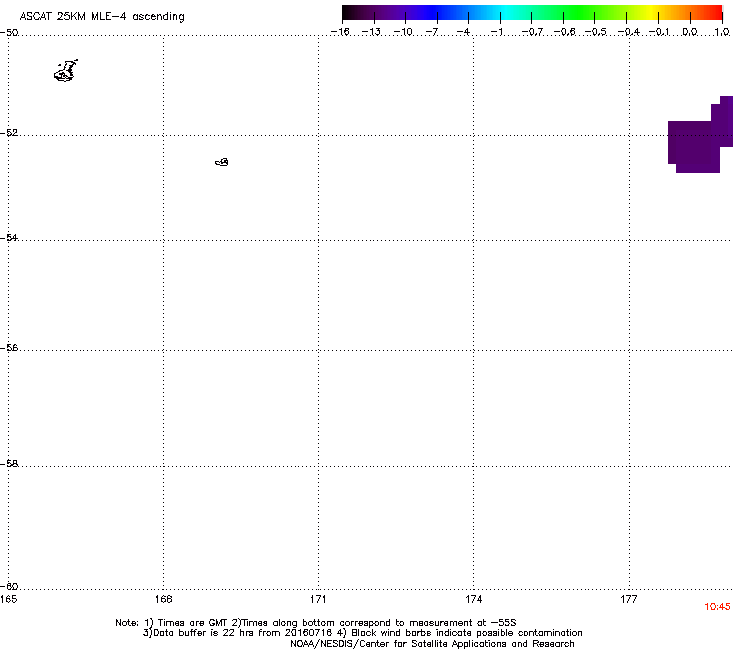740x650 pixels.
Task: Click the 171 longitude axis label
Action: point(318,599)
